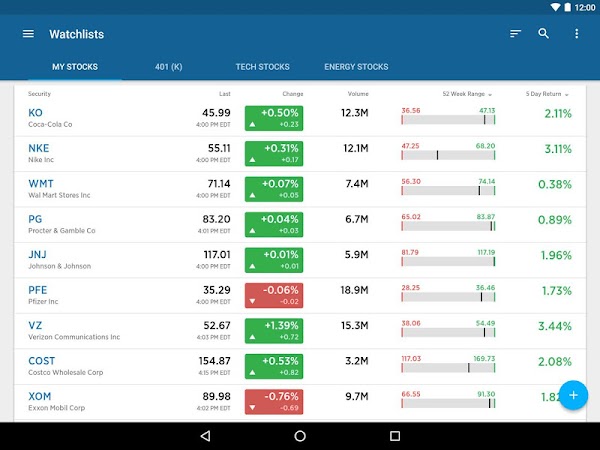Open the TECH STOCKS tab
This screenshot has height=450, width=600.
pos(262,67)
